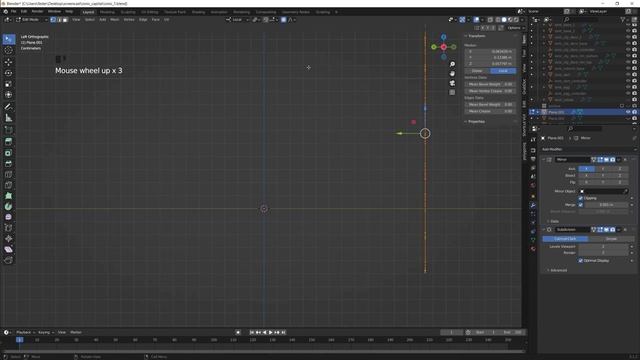Screen dimensions: 640x360
Task: Select the Inset Faces tool
Action: click(9, 153)
